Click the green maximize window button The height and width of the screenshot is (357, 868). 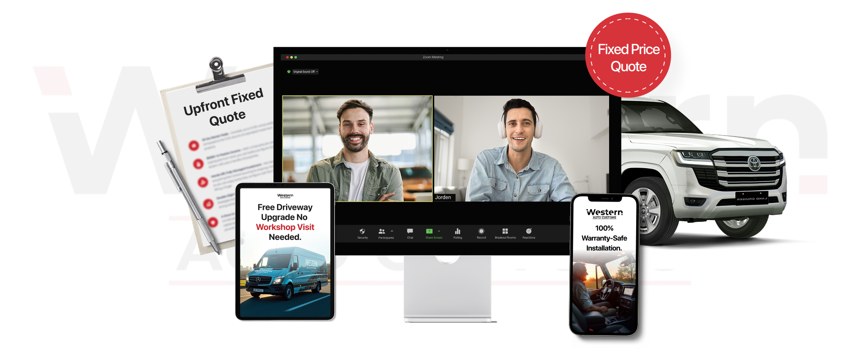click(x=296, y=57)
